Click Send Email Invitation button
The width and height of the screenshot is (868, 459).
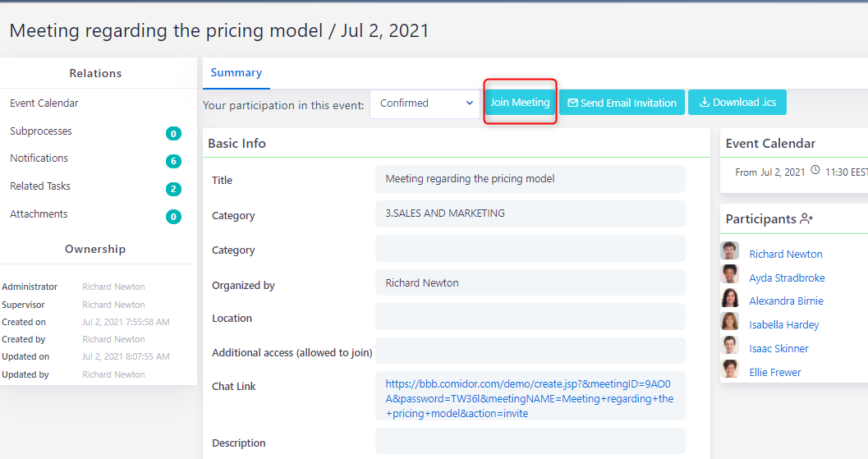pos(622,103)
